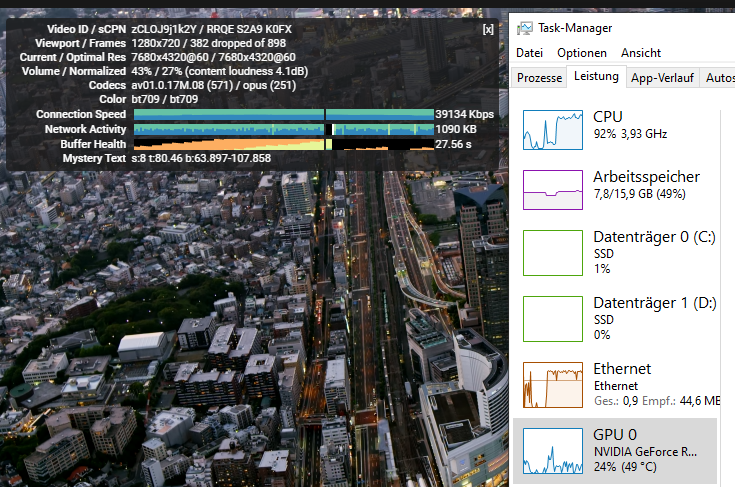Screen dimensions: 735x487
Task: Click the Volume '43% / 27%' value
Action: (157, 72)
